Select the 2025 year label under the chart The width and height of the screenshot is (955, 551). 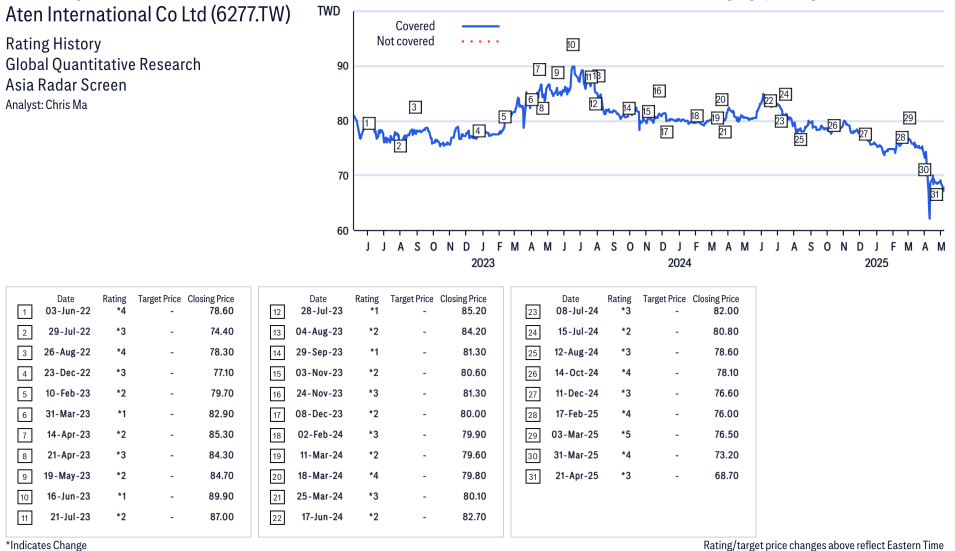tap(876, 263)
